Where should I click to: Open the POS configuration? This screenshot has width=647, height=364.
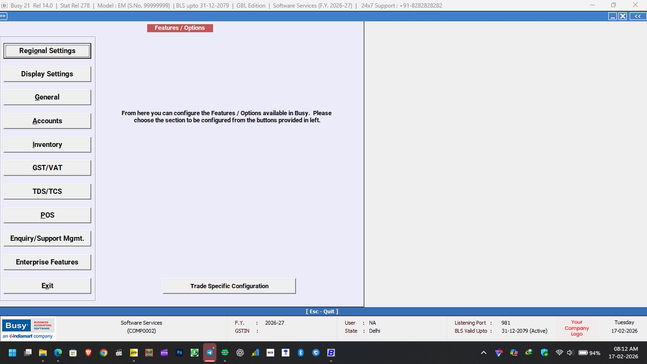pos(47,215)
